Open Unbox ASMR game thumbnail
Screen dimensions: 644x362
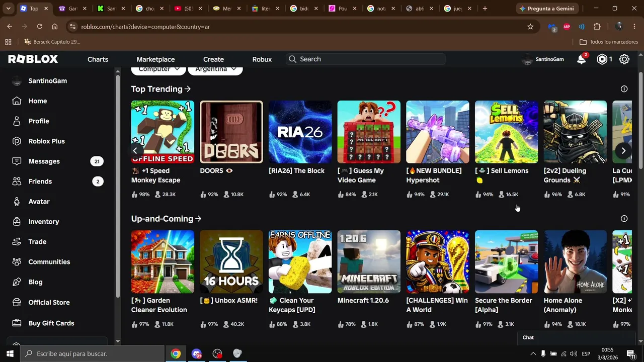(x=231, y=261)
